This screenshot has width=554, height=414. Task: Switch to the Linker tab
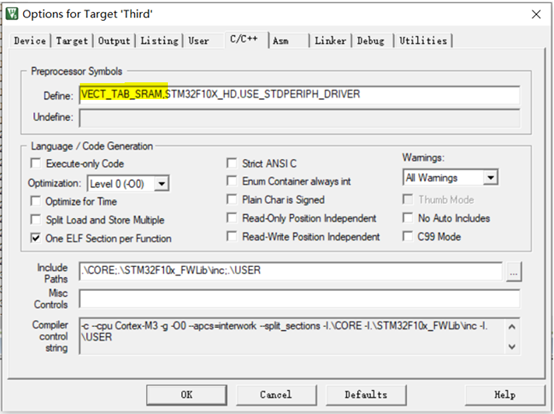click(330, 41)
